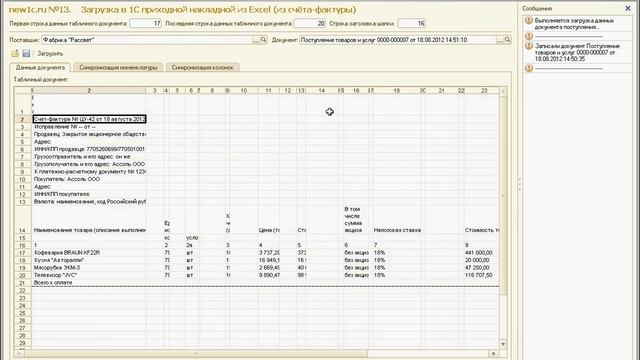640x360 pixels.
Task: Select cell 'К платежно-расчетному документу'
Action: (89, 172)
